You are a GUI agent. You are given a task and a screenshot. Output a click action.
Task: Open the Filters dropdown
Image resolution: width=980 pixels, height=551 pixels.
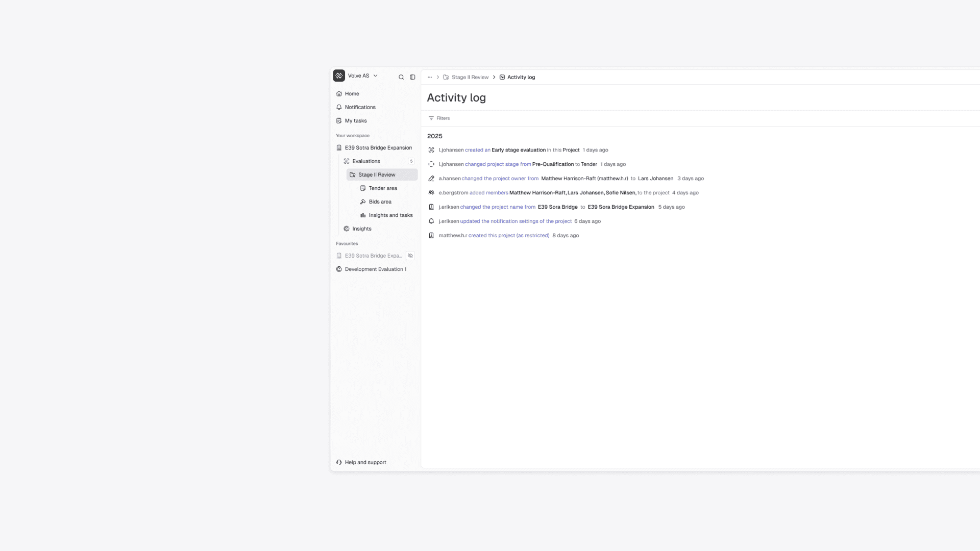(x=439, y=118)
